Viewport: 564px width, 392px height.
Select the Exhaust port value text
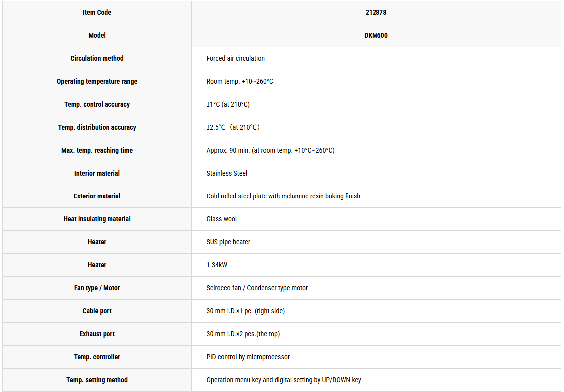243,334
